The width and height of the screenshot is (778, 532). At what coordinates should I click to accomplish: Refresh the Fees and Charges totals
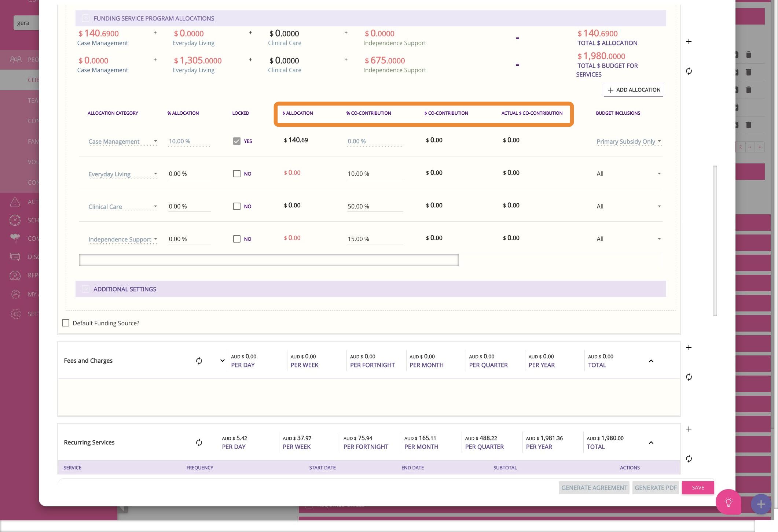coord(199,361)
